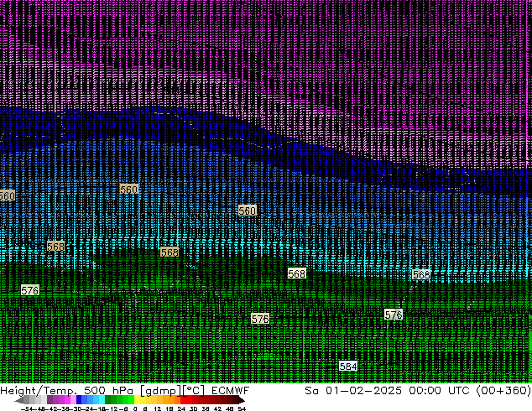
Task: Click the 'Height/Temp. 500 hPa' map title
Action: (x=66, y=390)
